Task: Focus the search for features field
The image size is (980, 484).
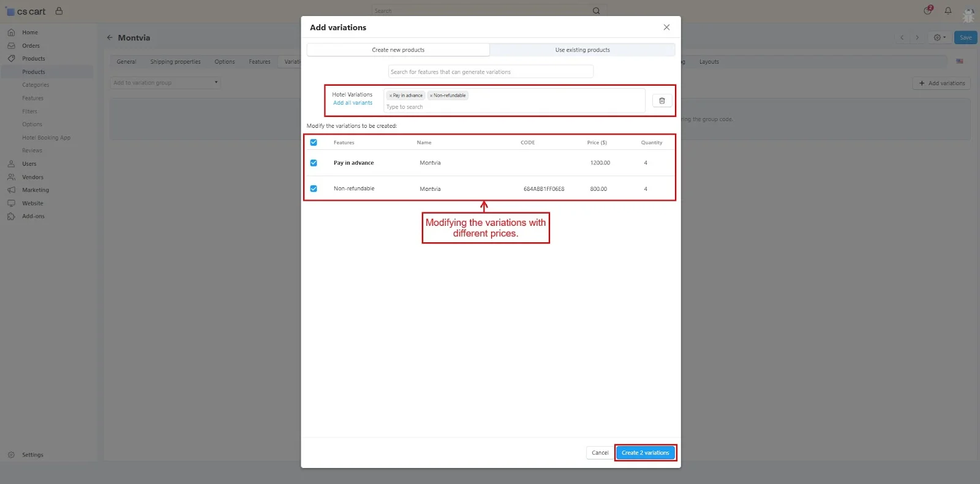Action: pyautogui.click(x=490, y=72)
